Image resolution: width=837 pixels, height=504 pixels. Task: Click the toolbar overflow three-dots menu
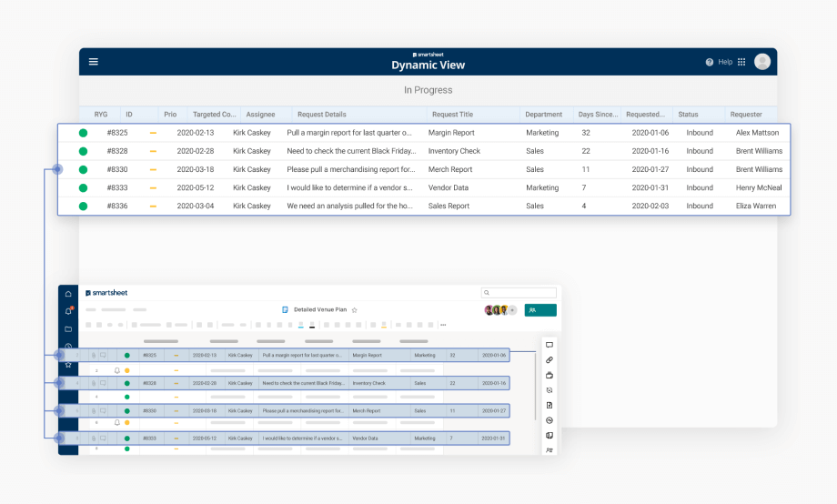[443, 325]
